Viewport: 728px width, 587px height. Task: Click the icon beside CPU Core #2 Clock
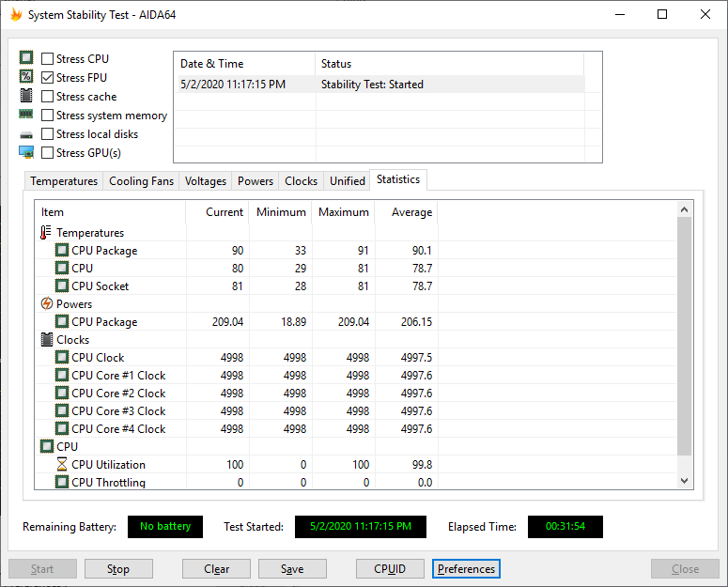pos(62,393)
